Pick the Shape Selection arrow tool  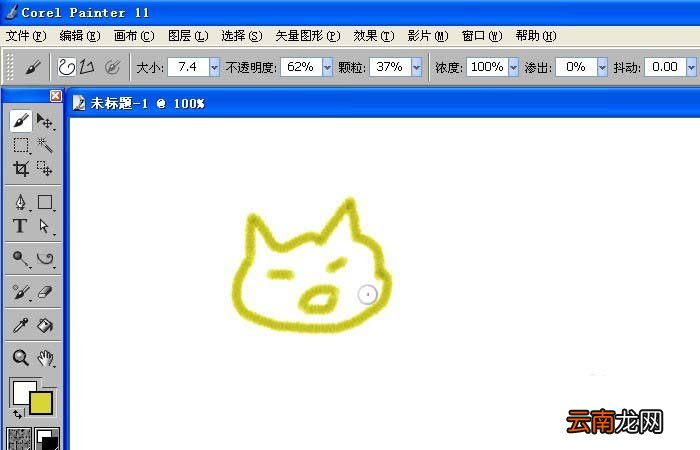click(45, 226)
